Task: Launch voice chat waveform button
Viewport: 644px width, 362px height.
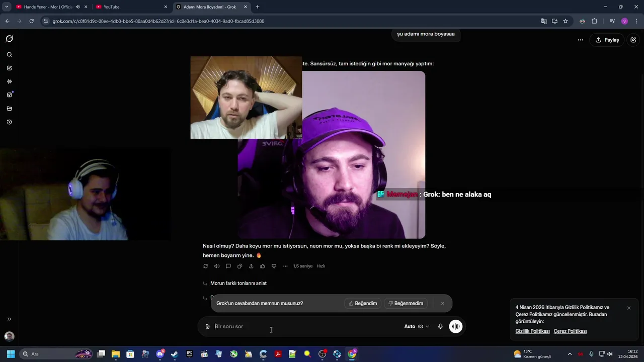Action: click(x=456, y=326)
